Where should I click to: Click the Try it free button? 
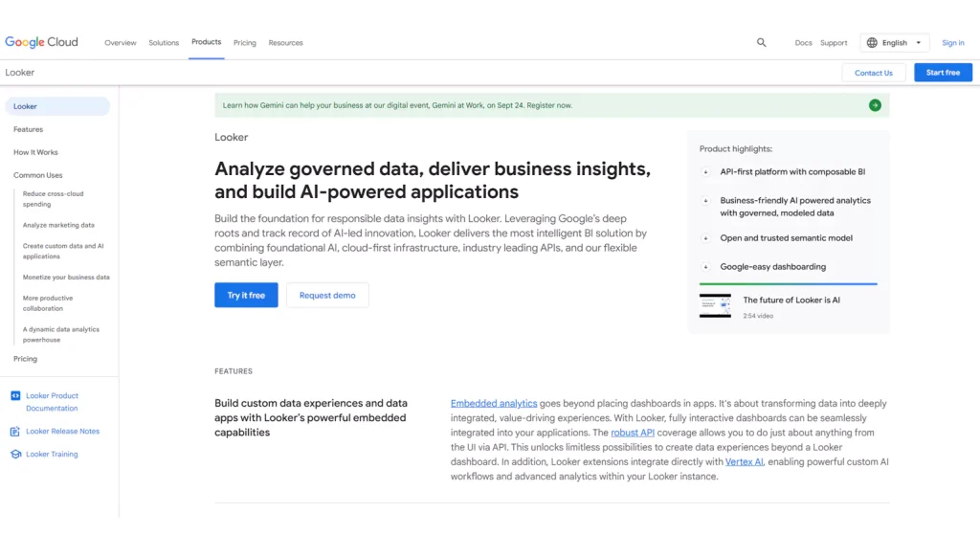[246, 296]
